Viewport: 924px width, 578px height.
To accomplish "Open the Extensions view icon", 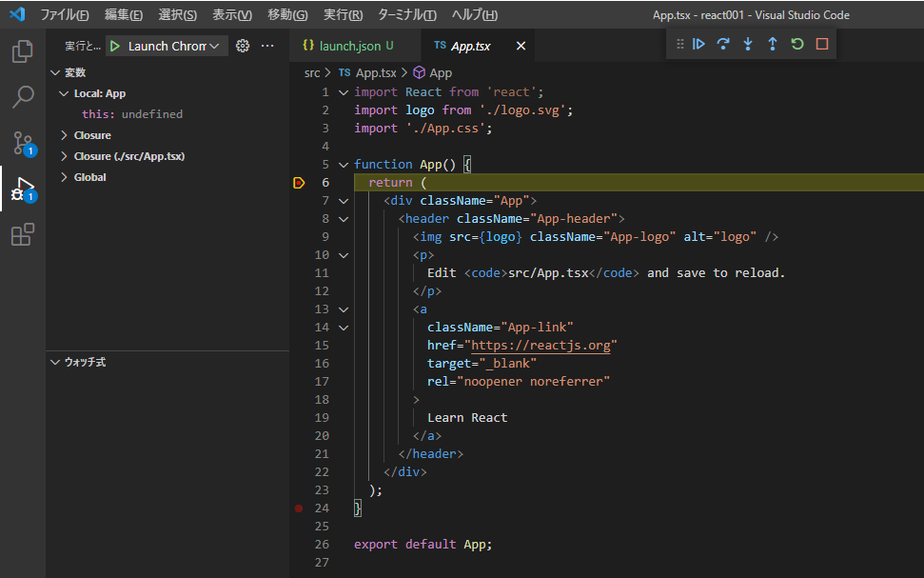I will coord(23,234).
